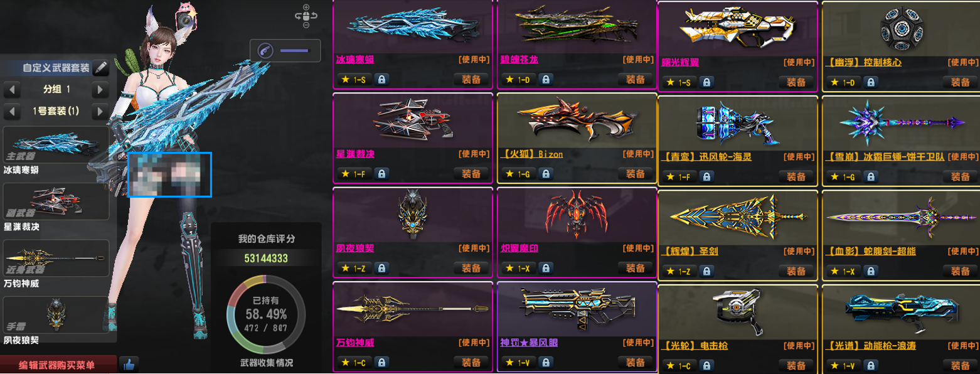Image resolution: width=980 pixels, height=374 pixels.
Task: Click the camera icon above the character
Action: point(185,21)
